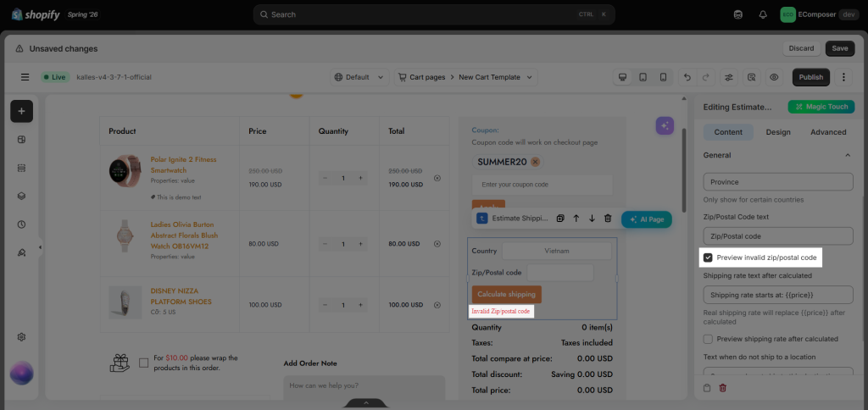Open the hamburger menu in editor toolbar
This screenshot has width=868, height=410.
pyautogui.click(x=25, y=77)
